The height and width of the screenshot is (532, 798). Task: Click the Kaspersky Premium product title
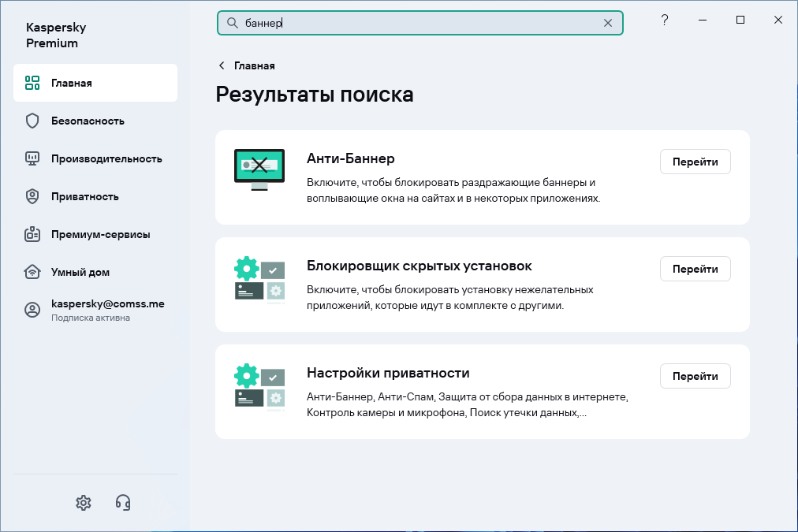coord(56,35)
